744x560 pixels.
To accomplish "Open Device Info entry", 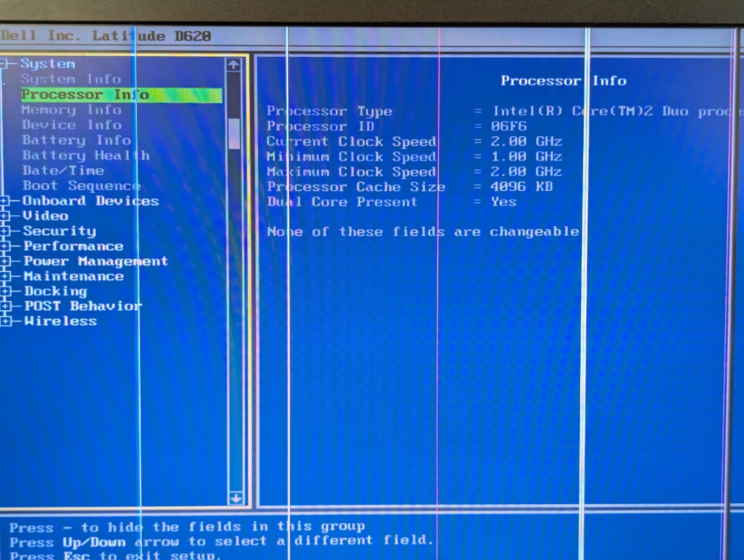I will coord(72,125).
